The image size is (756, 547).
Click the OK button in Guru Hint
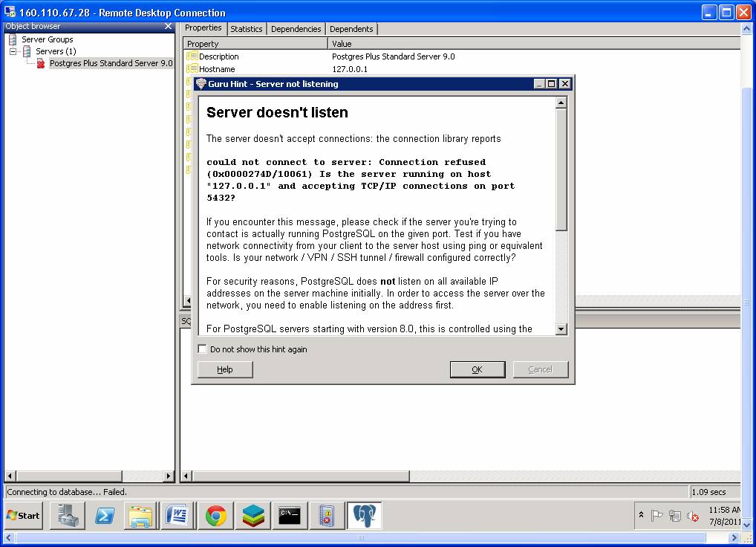coord(478,369)
